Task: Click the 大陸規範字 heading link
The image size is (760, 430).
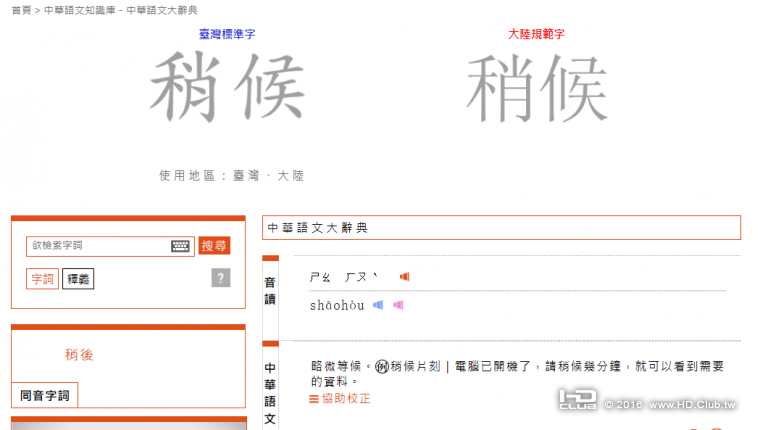Action: click(536, 34)
